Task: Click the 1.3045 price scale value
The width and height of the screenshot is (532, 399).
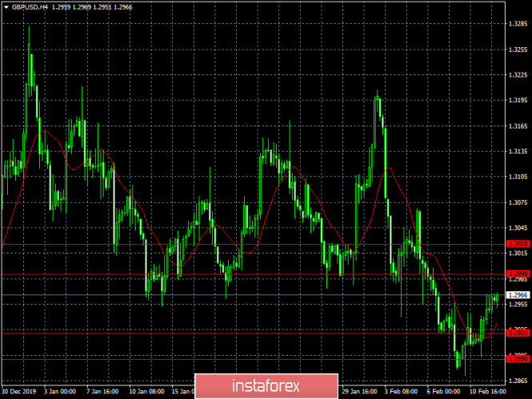Action: 518,228
